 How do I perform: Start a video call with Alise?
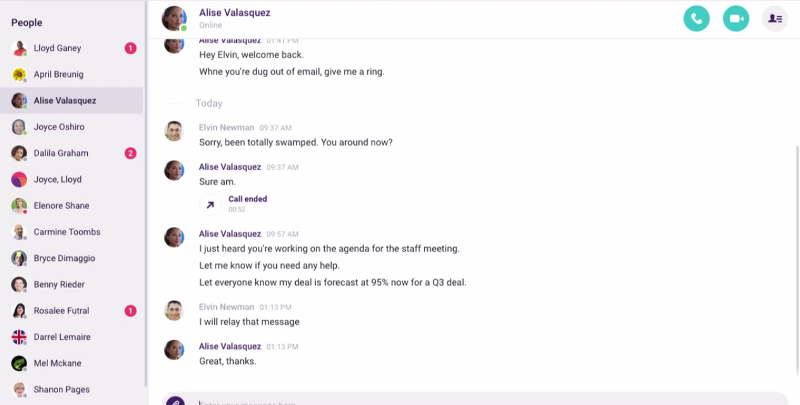click(736, 19)
